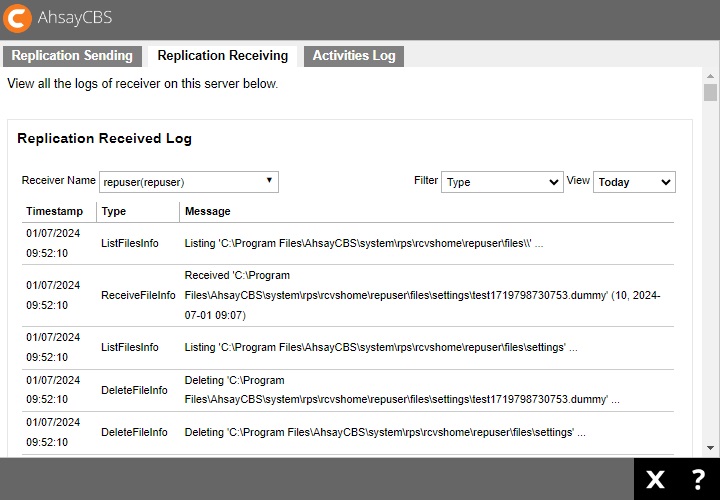Click the Replication Received Log heading
Screen dimensions: 720x500
[104, 139]
